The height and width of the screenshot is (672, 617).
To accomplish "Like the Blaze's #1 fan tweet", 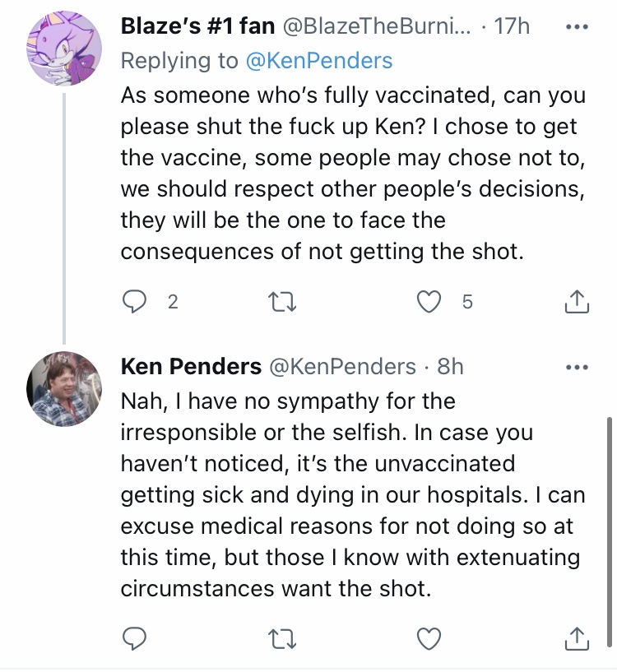I will 429,302.
